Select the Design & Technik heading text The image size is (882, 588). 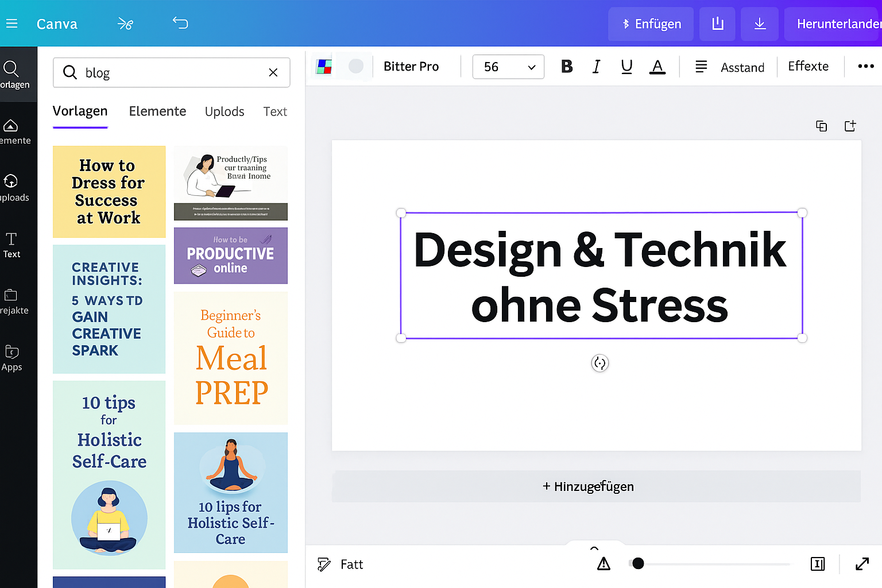point(600,276)
